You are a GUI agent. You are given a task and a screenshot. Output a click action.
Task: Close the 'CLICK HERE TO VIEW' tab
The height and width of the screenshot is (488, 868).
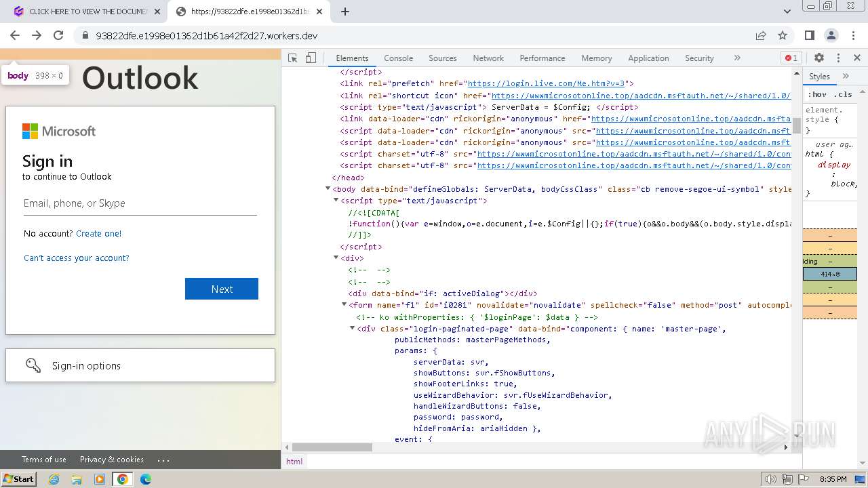point(157,12)
